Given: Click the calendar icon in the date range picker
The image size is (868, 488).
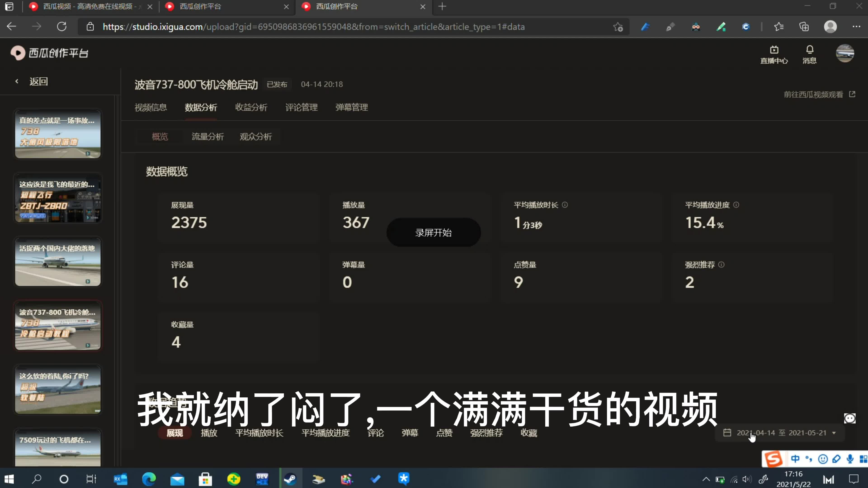Looking at the screenshot, I should (727, 432).
